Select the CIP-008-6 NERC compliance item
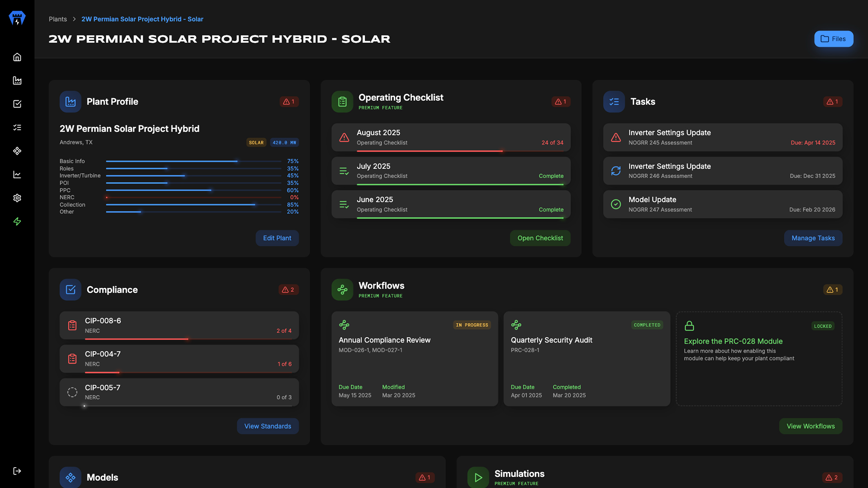 click(x=179, y=325)
